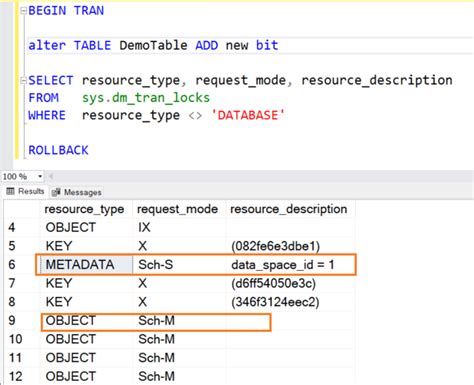Select the KEY cell in row 7
The height and width of the screenshot is (385, 474).
point(87,283)
